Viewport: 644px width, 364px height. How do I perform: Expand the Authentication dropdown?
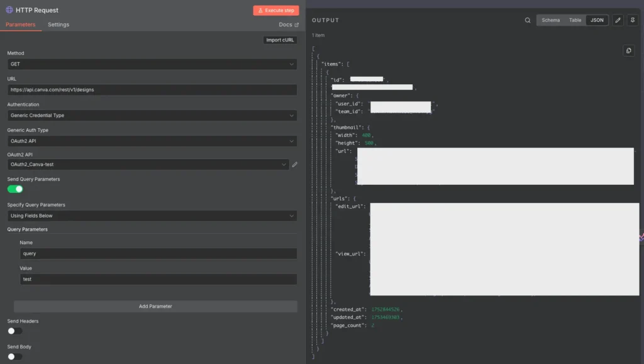pos(152,115)
